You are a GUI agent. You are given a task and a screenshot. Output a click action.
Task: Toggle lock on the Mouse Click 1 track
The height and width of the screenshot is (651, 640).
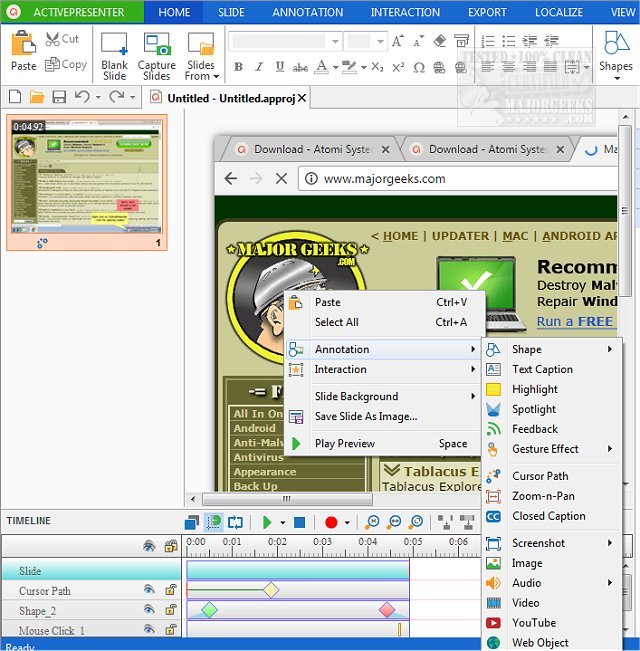pyautogui.click(x=171, y=629)
